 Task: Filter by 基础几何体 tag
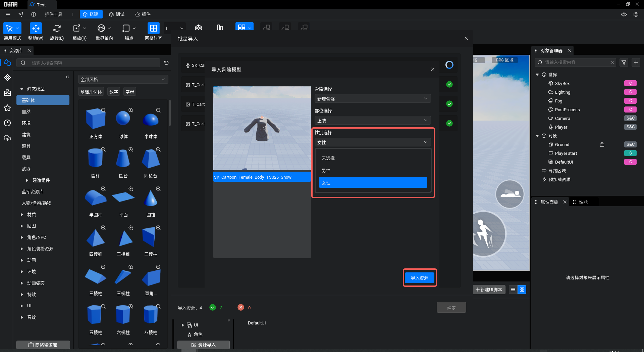[91, 92]
